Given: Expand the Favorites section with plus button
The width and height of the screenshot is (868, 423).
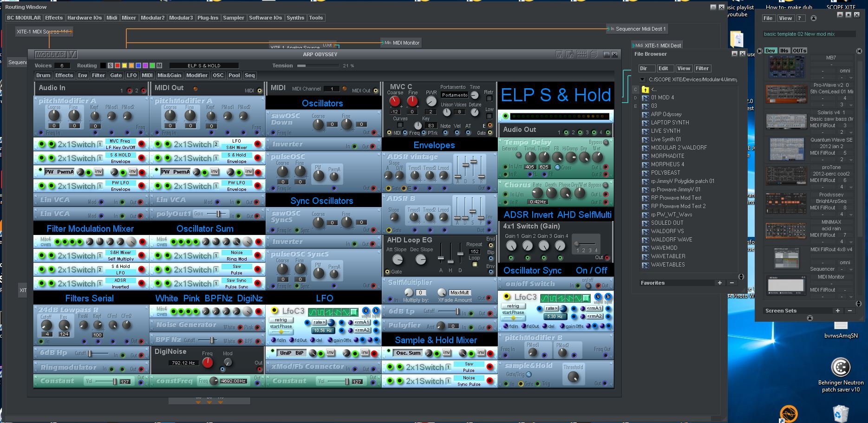Looking at the screenshot, I should click(x=719, y=283).
